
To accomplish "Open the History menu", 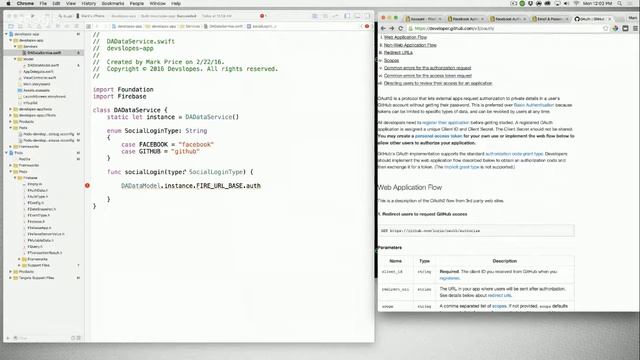I will (x=89, y=3).
